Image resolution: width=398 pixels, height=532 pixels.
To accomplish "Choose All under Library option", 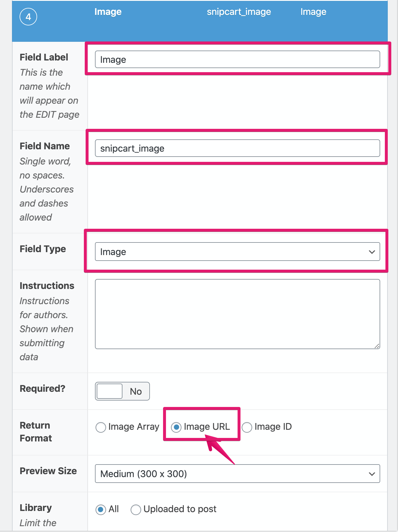I will 101,510.
